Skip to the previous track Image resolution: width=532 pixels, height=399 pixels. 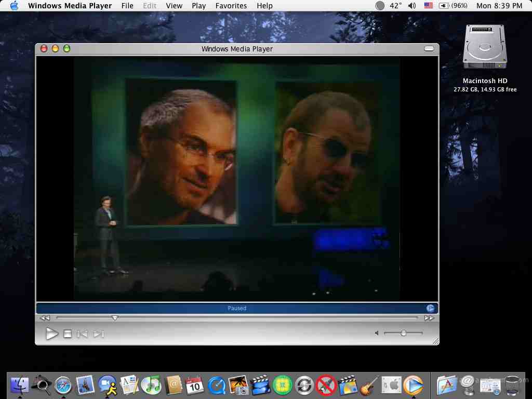click(x=82, y=334)
